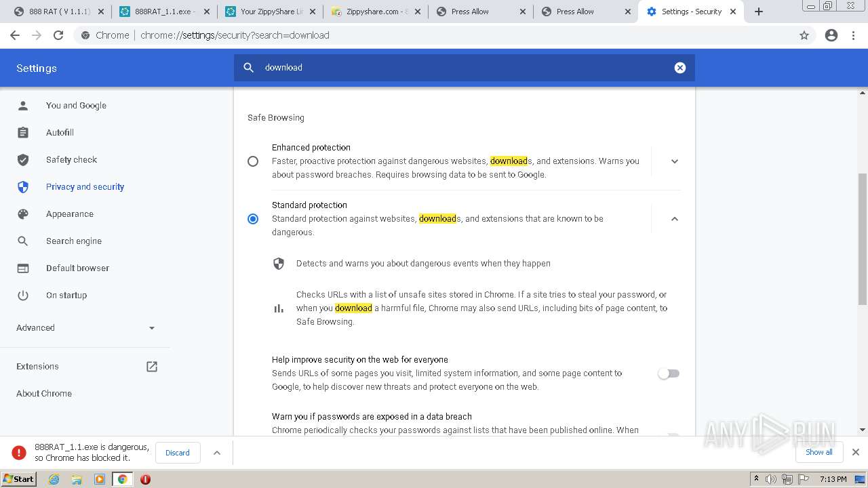Click the red warning icon in download bar
The height and width of the screenshot is (488, 868).
click(19, 453)
